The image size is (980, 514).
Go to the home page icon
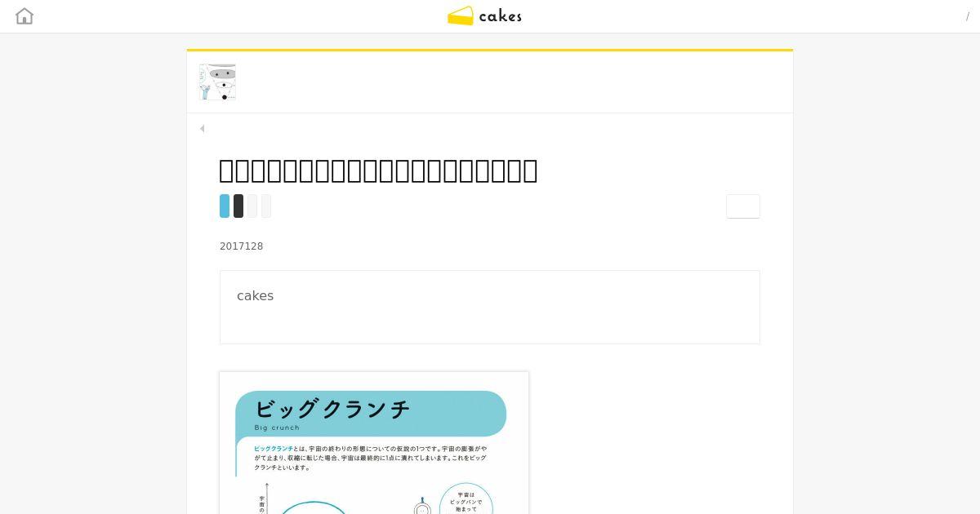pyautogui.click(x=24, y=16)
